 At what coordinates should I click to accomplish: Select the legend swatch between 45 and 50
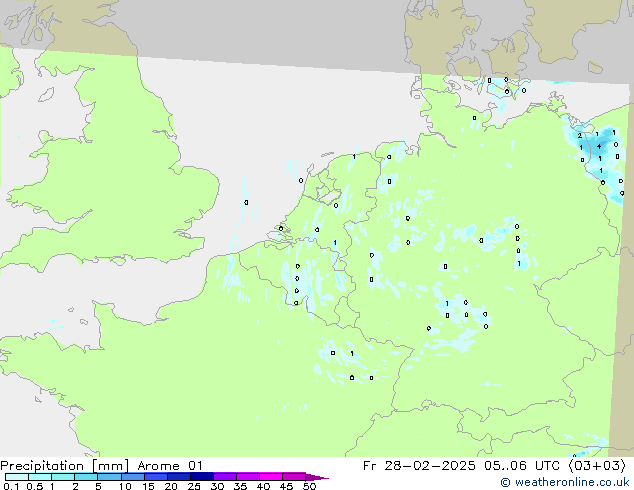click(294, 477)
